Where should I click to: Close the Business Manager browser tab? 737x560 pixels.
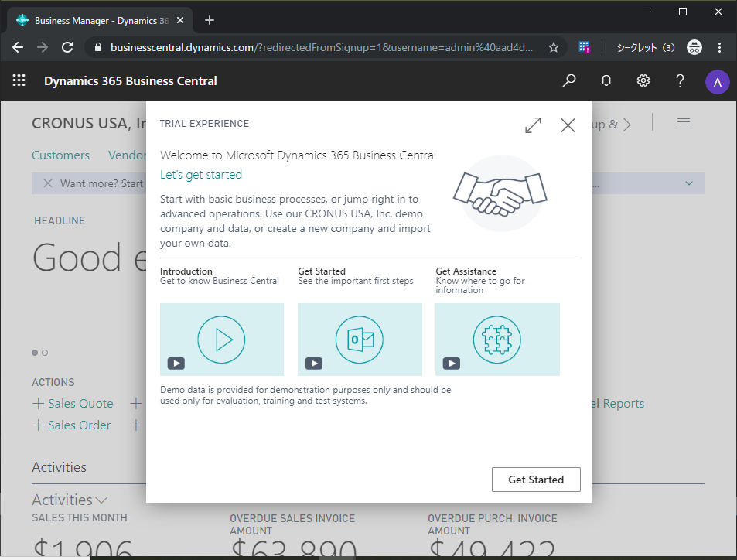pos(180,20)
